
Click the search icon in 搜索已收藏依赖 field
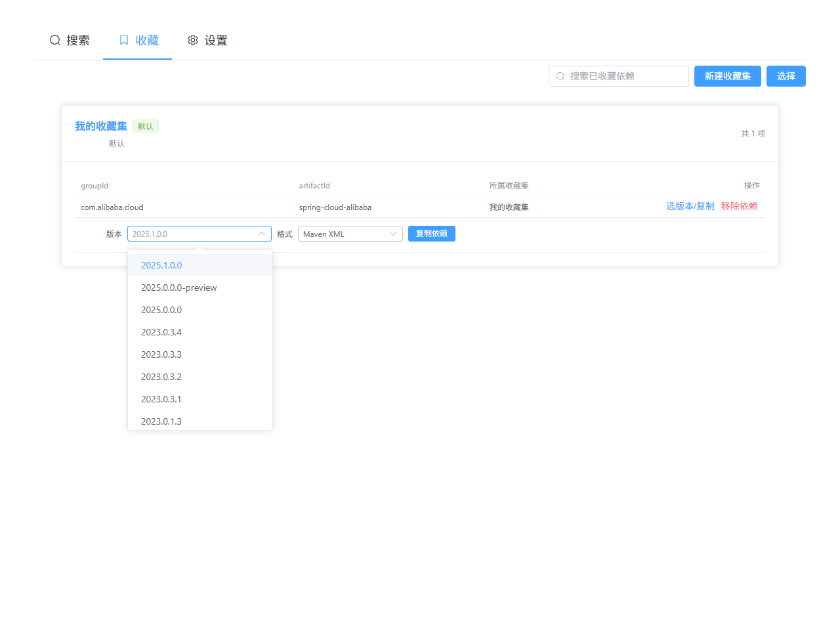click(560, 76)
